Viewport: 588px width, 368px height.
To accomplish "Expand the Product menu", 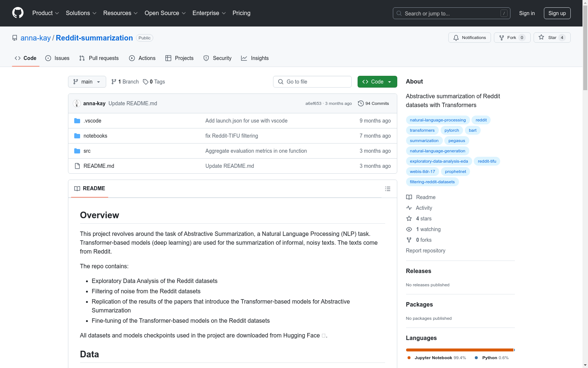I will [x=46, y=13].
